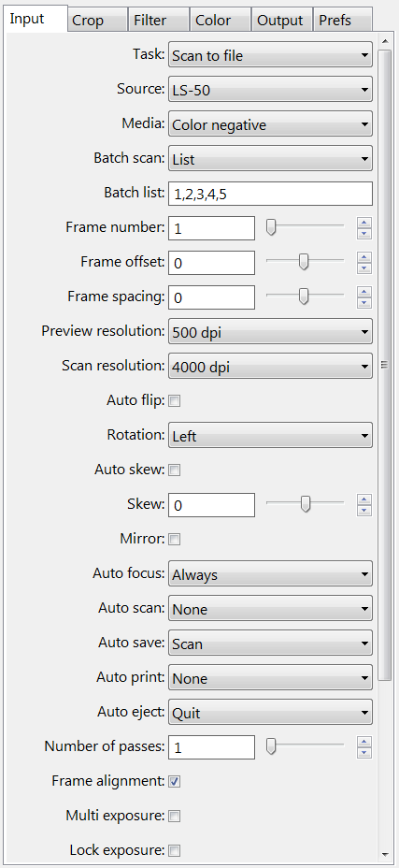Image resolution: width=399 pixels, height=868 pixels.
Task: Increase Frame spacing with up spinner arrow
Action: 364,292
